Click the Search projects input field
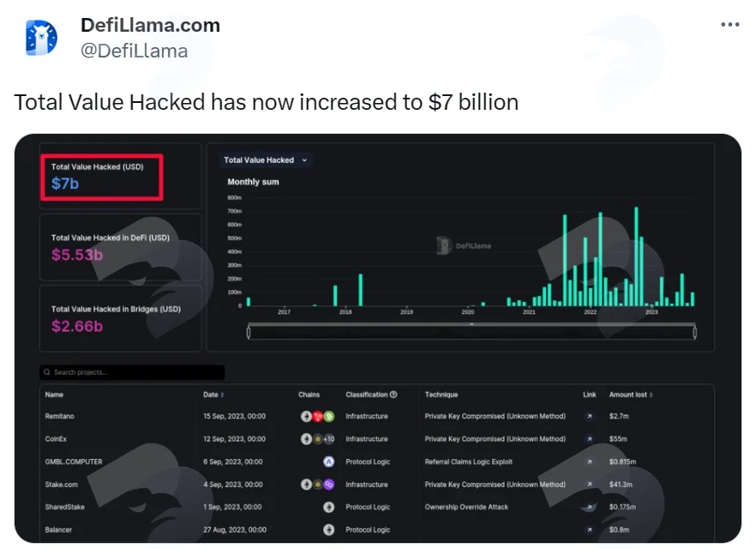Image resolution: width=756 pixels, height=549 pixels. (132, 372)
